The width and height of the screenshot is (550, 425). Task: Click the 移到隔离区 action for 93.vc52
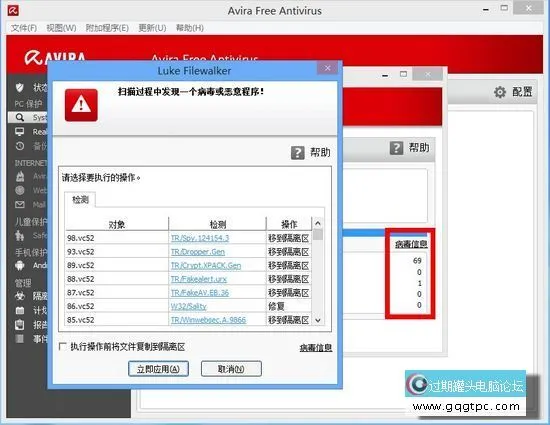click(289, 252)
